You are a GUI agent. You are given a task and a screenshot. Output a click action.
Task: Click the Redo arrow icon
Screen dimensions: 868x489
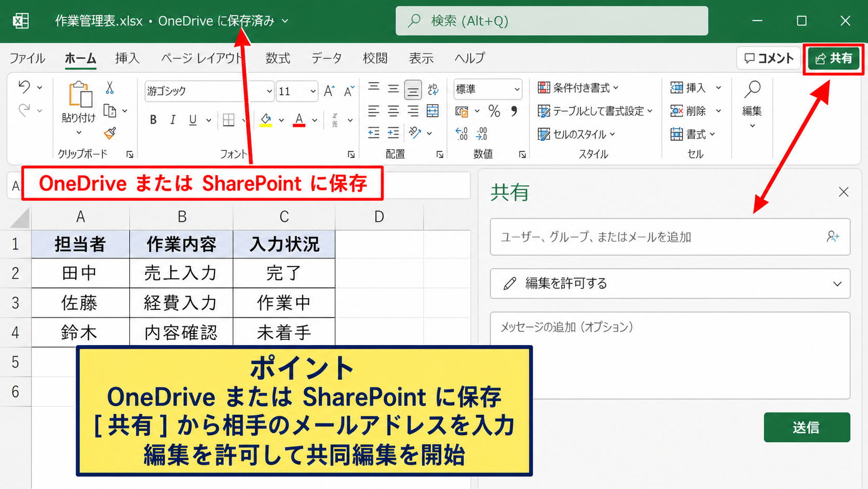click(24, 110)
